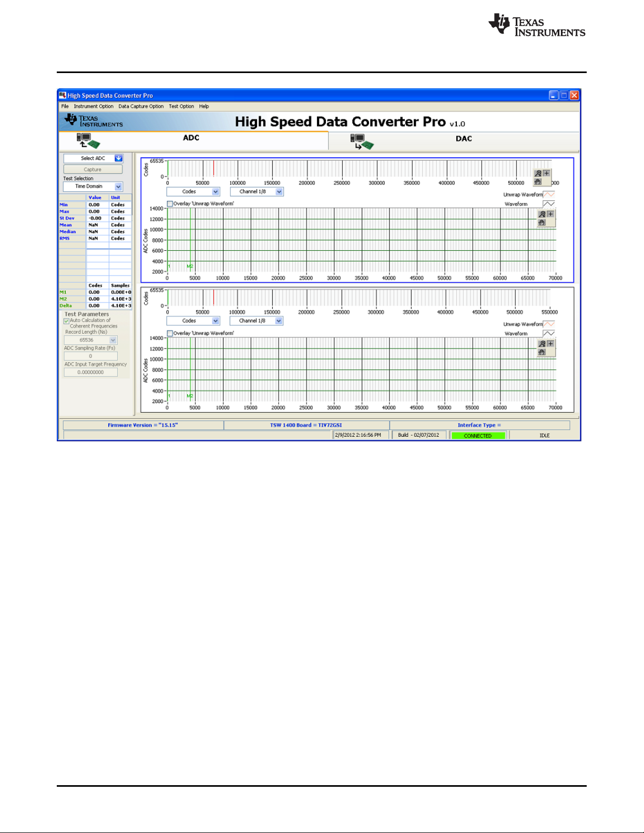The height and width of the screenshot is (833, 644).
Task: Click red cursor line in bottom overview graph
Action: (x=213, y=297)
